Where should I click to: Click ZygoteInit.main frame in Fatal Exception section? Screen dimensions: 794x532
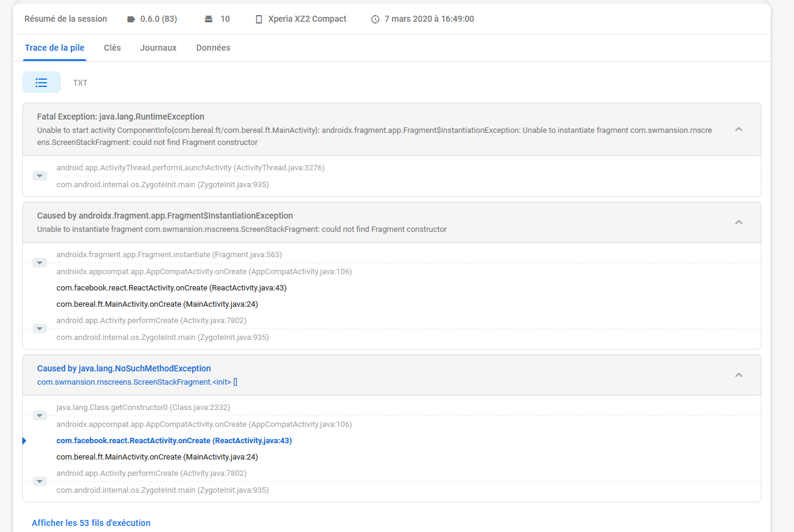pos(162,185)
